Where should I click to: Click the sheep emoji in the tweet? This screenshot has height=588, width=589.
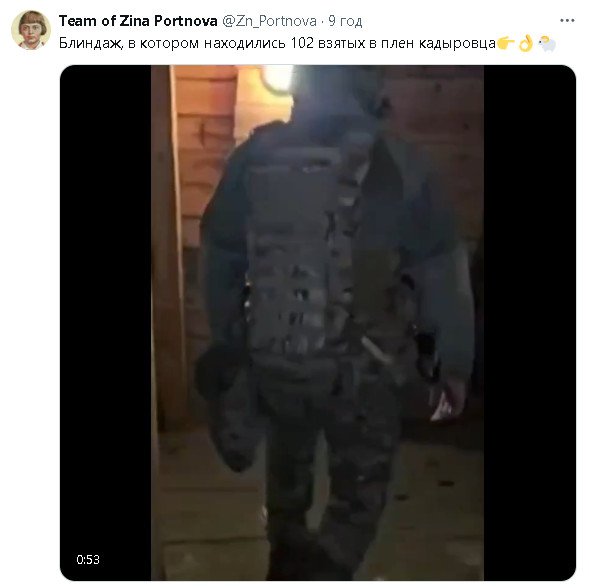click(547, 44)
